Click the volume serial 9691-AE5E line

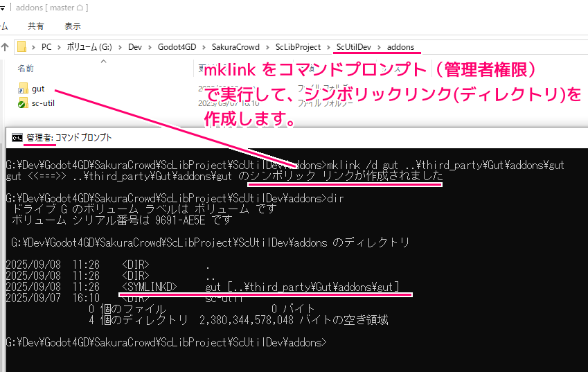point(122,220)
